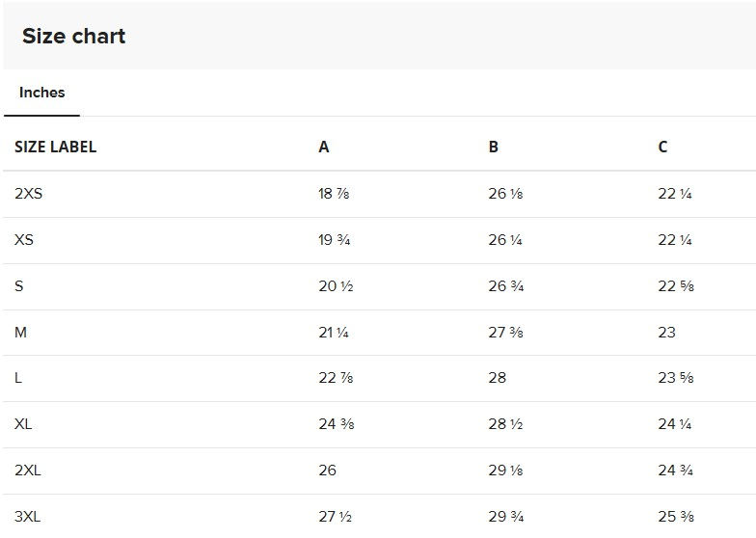Select the SIZE LABEL column header
756x538 pixels.
pyautogui.click(x=56, y=147)
